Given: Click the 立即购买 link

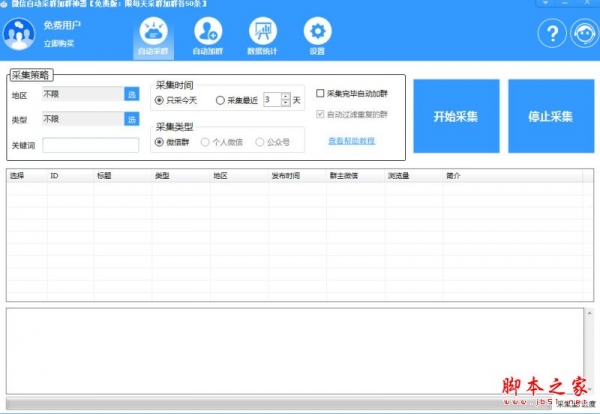Looking at the screenshot, I should [x=57, y=42].
